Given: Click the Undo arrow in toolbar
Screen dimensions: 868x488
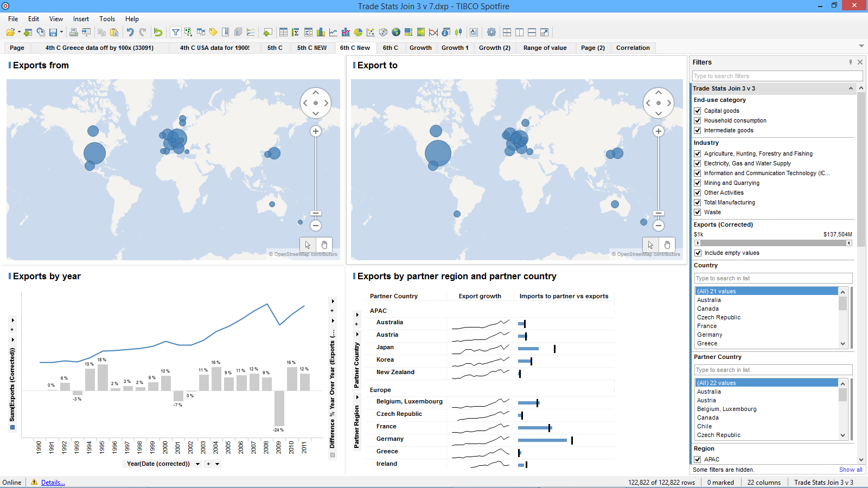Looking at the screenshot, I should pos(130,33).
